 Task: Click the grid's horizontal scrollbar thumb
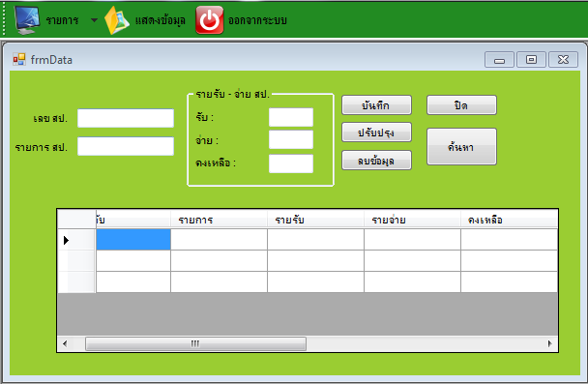pos(195,343)
